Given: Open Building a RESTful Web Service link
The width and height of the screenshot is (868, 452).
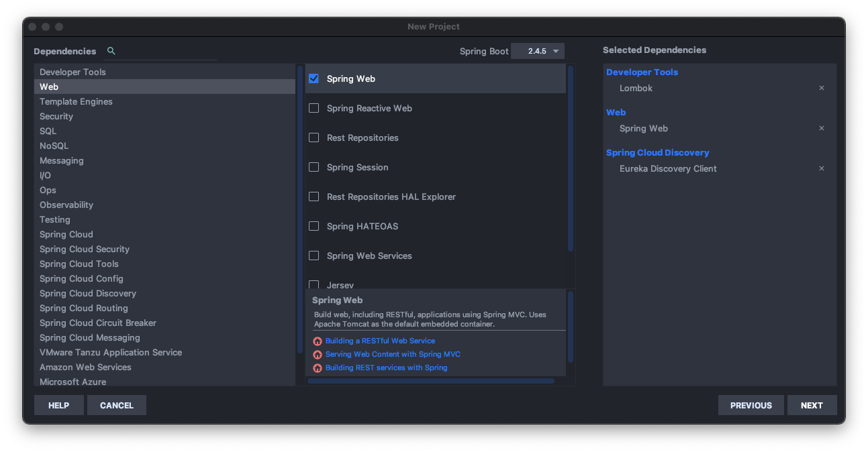Looking at the screenshot, I should point(380,341).
